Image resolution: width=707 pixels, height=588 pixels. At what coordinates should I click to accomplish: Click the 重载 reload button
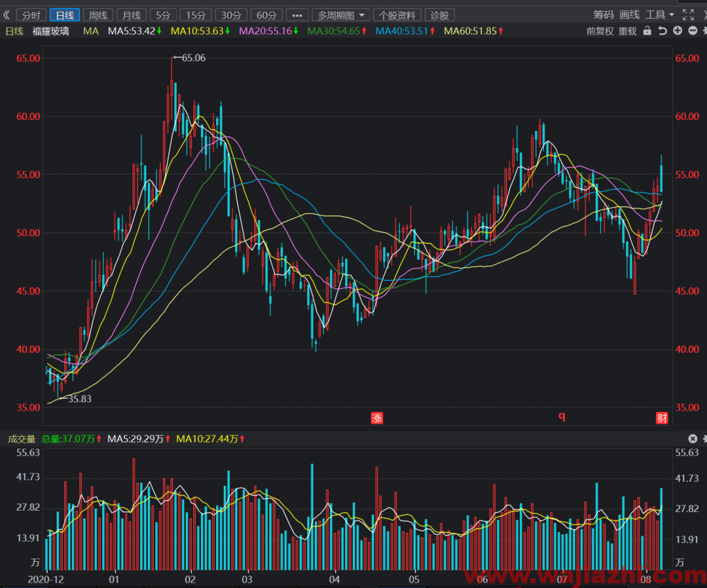(627, 31)
